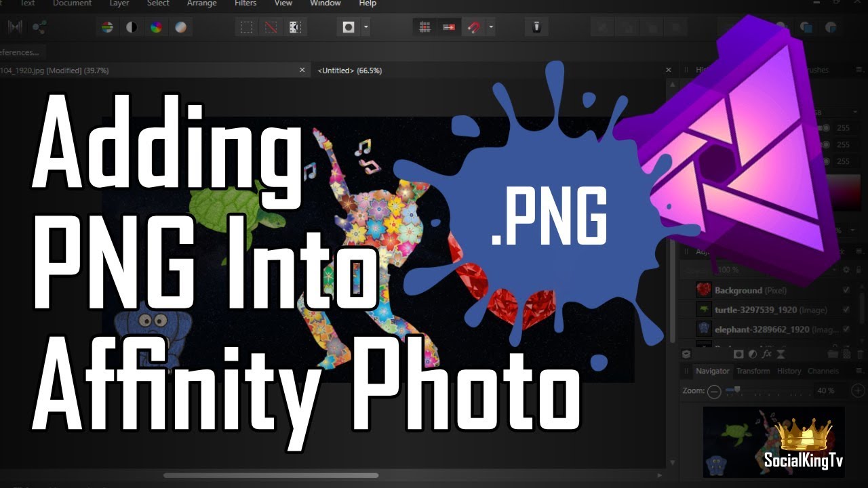This screenshot has width=868, height=488.
Task: Switch to the History tab beside Transform
Action: click(789, 371)
